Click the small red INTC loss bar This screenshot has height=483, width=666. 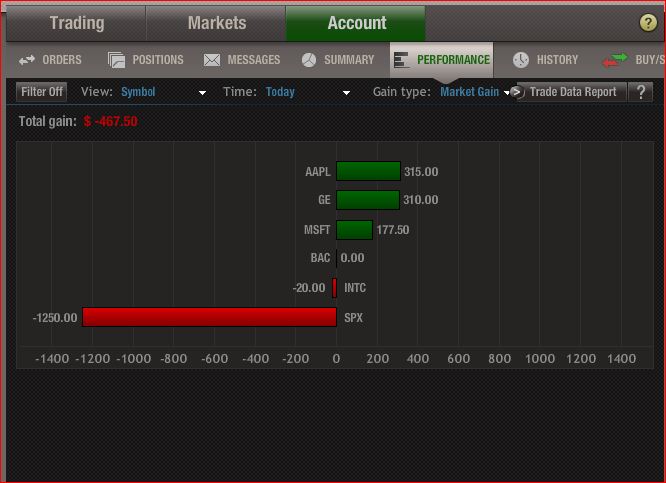[334, 288]
